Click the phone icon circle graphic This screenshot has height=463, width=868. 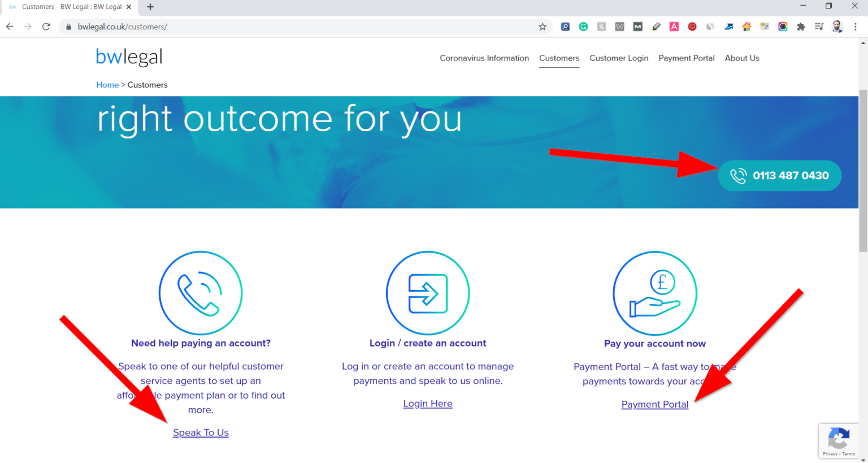201,293
